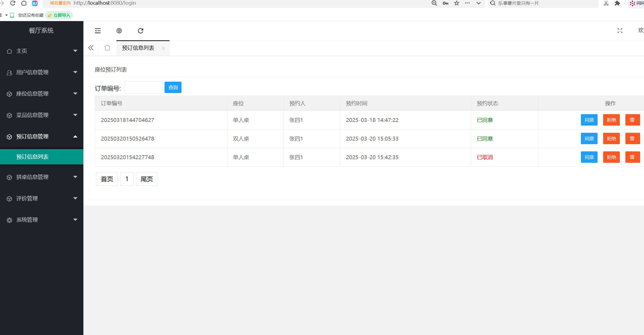
Task: Go to the 尾页 pagination button
Action: coord(146,179)
